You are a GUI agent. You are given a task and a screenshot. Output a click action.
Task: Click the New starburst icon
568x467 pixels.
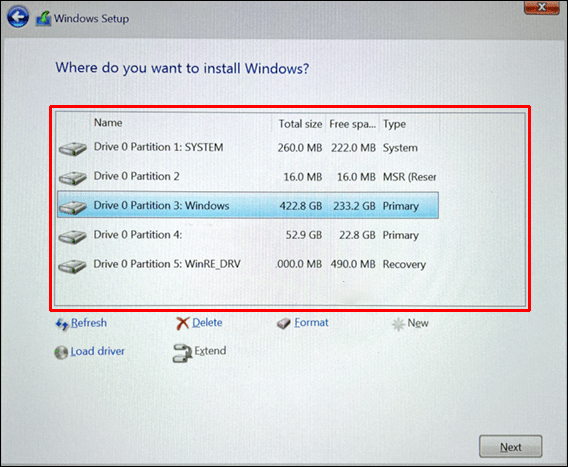click(398, 324)
